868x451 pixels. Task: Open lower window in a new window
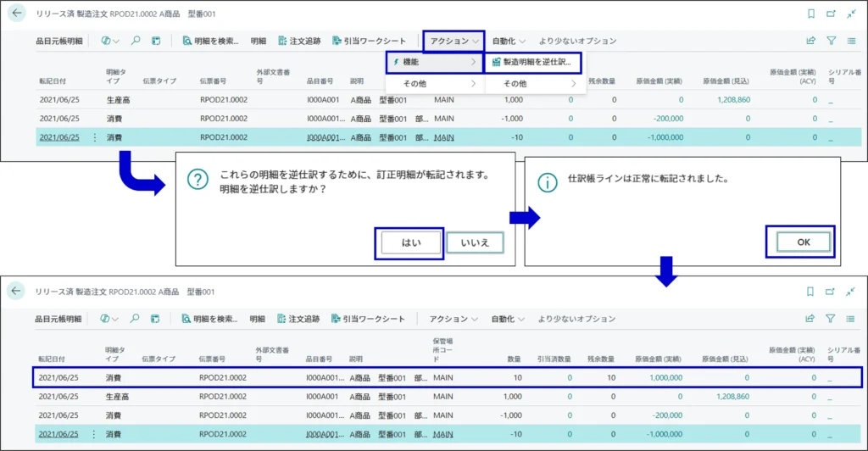click(x=832, y=292)
